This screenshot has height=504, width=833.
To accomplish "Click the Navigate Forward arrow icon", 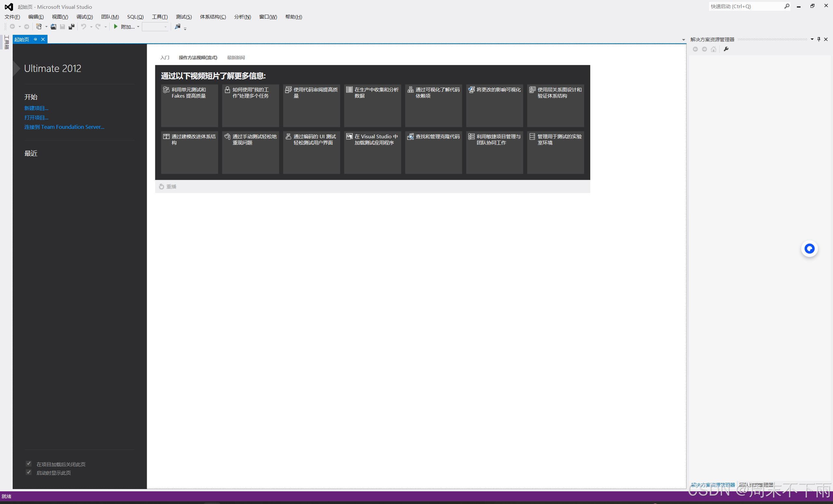I will pyautogui.click(x=27, y=27).
